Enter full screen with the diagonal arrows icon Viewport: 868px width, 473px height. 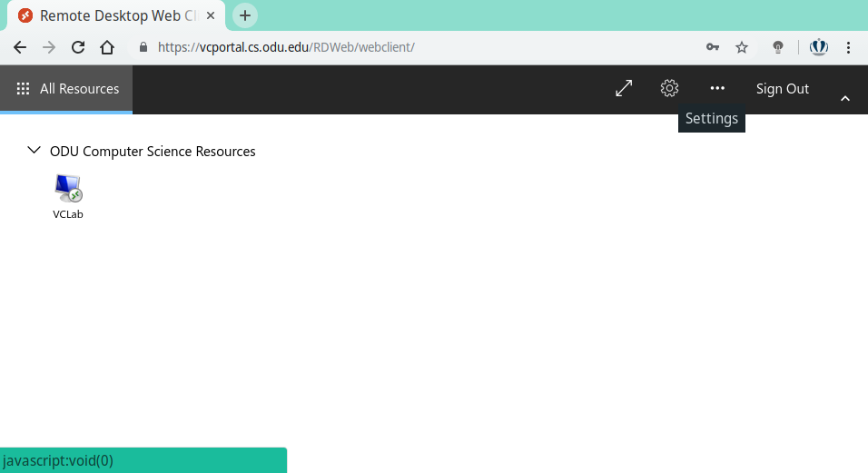[624, 88]
